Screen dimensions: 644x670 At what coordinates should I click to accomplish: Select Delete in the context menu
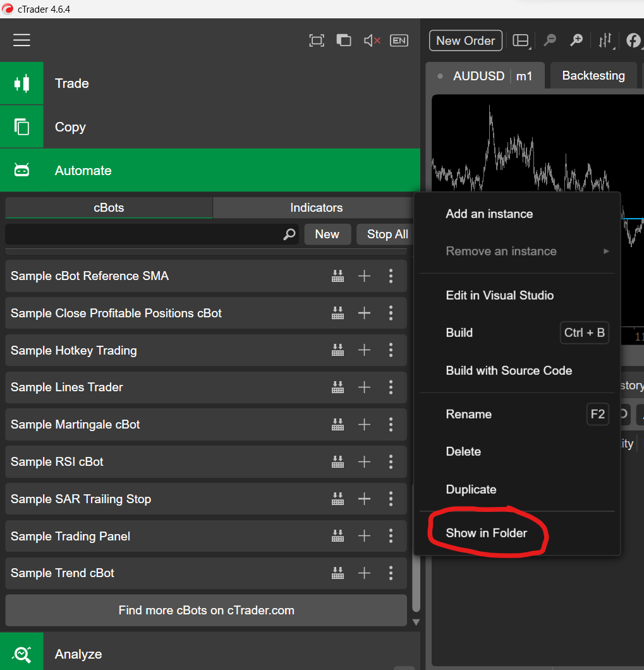click(x=517, y=452)
